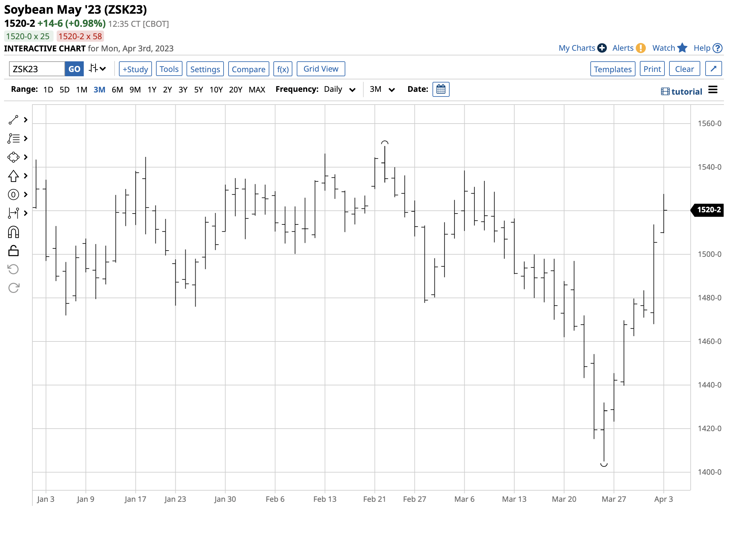The height and width of the screenshot is (541, 756).
Task: Open the f(x) expressions button
Action: pyautogui.click(x=283, y=69)
